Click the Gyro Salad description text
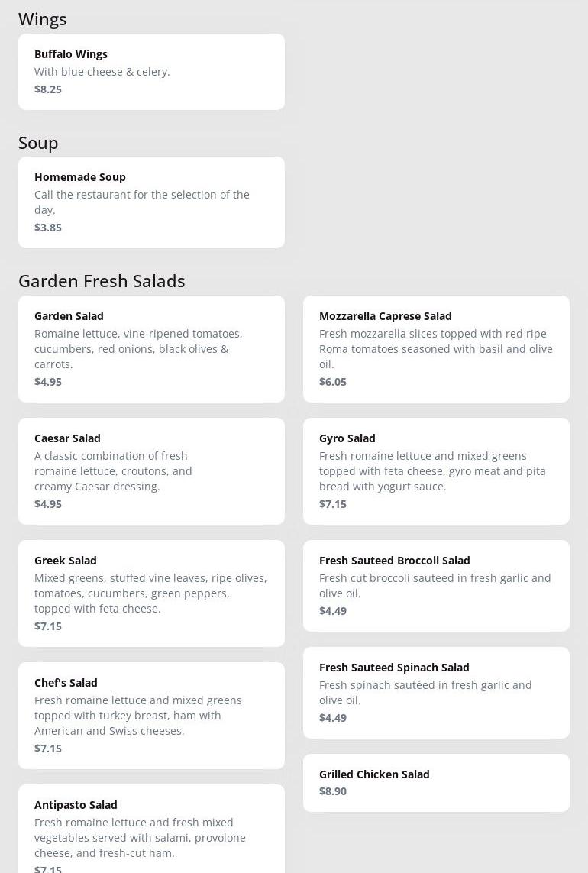Screen dimensions: 588x873 432,471
